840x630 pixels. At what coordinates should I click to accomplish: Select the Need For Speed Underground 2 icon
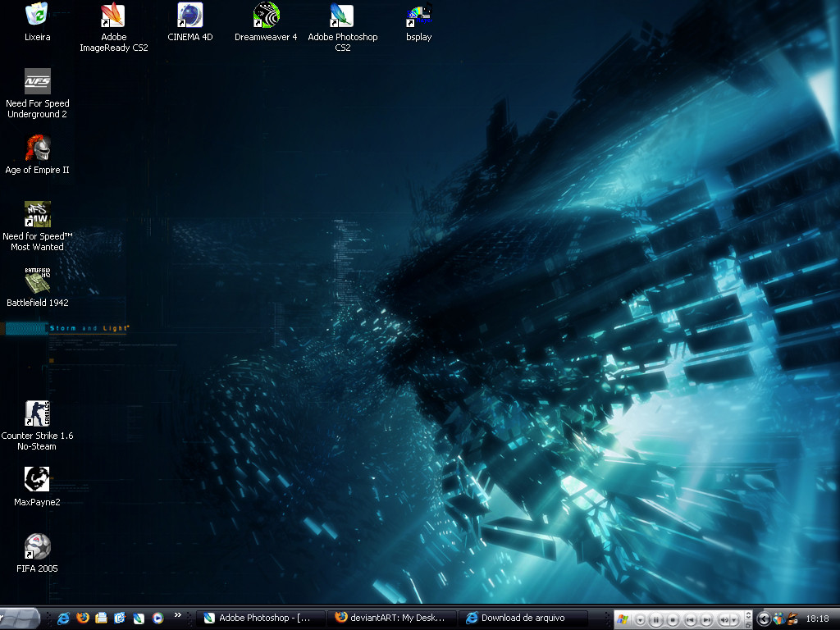pos(37,82)
